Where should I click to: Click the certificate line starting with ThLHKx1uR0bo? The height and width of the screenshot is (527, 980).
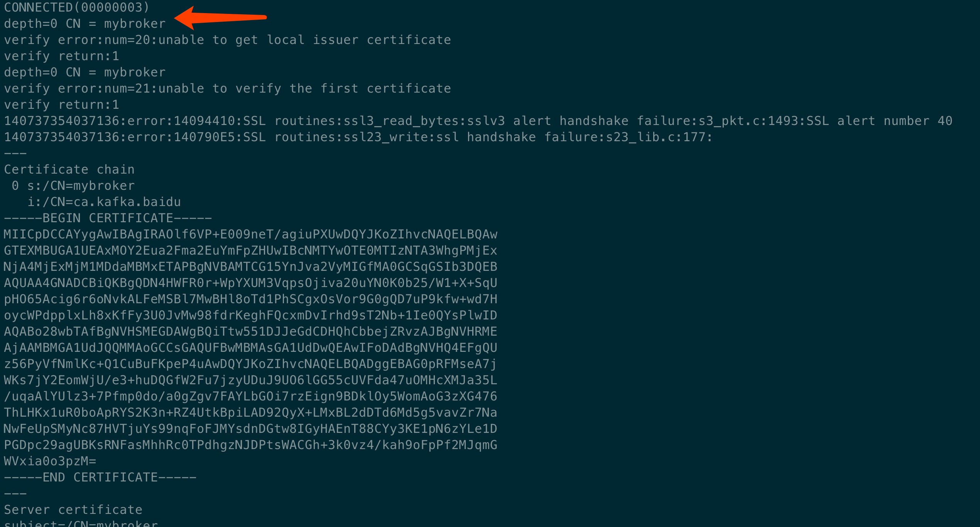point(250,413)
